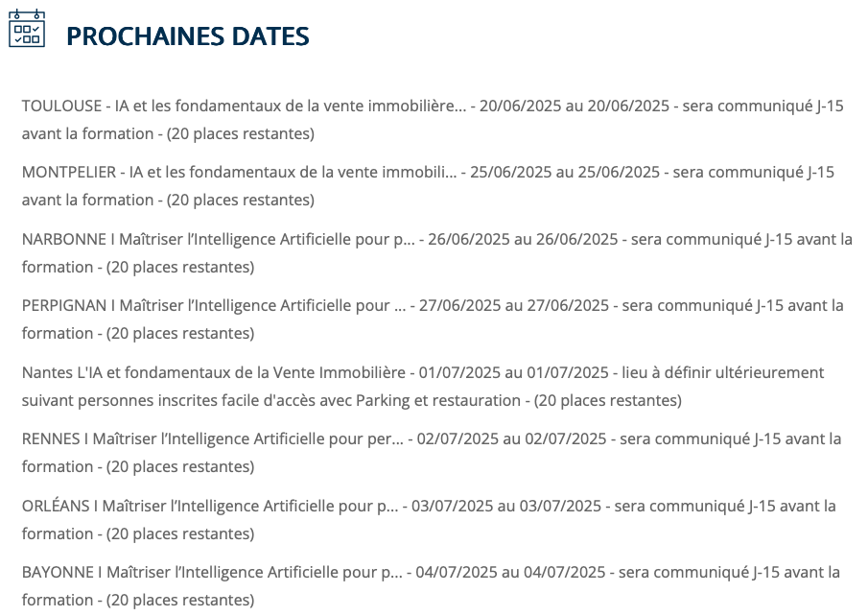Image resolution: width=868 pixels, height=616 pixels.
Task: Click Orléans '(20 places restantes)' line
Action: coord(180,534)
